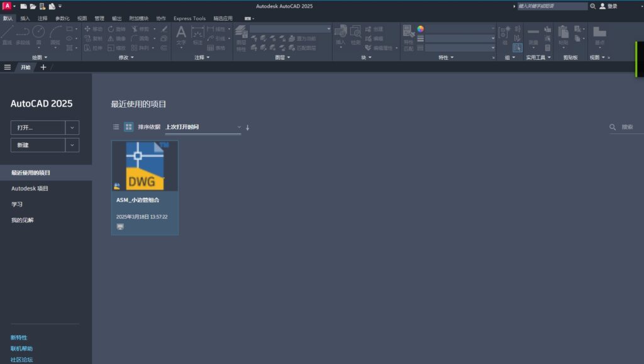Toggle sort order arrow direction
Image resolution: width=644 pixels, height=364 pixels.
click(247, 127)
